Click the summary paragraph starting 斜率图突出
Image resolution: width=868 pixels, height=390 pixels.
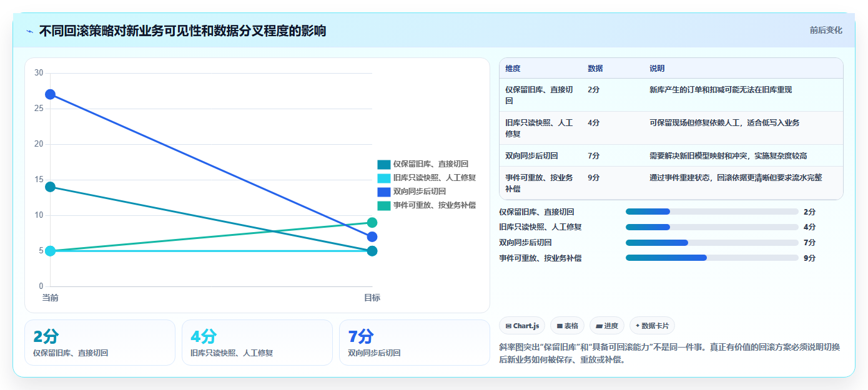(x=669, y=354)
